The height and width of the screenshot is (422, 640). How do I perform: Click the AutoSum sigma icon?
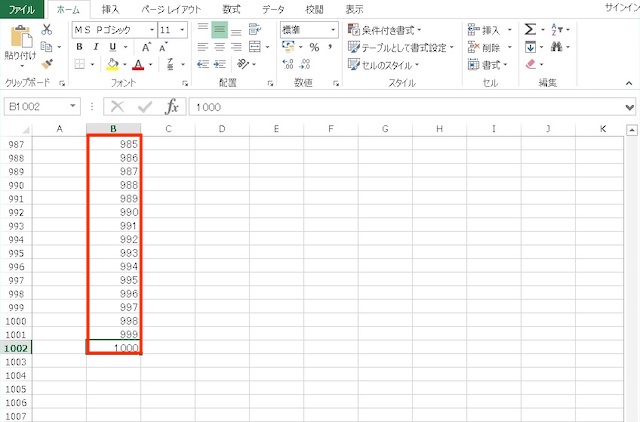coord(531,30)
